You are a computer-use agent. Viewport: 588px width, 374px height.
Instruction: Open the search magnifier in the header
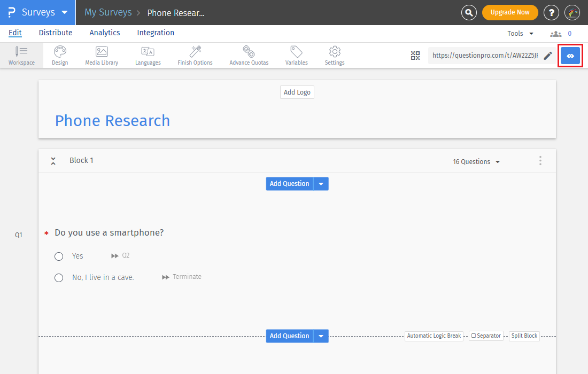pos(469,12)
